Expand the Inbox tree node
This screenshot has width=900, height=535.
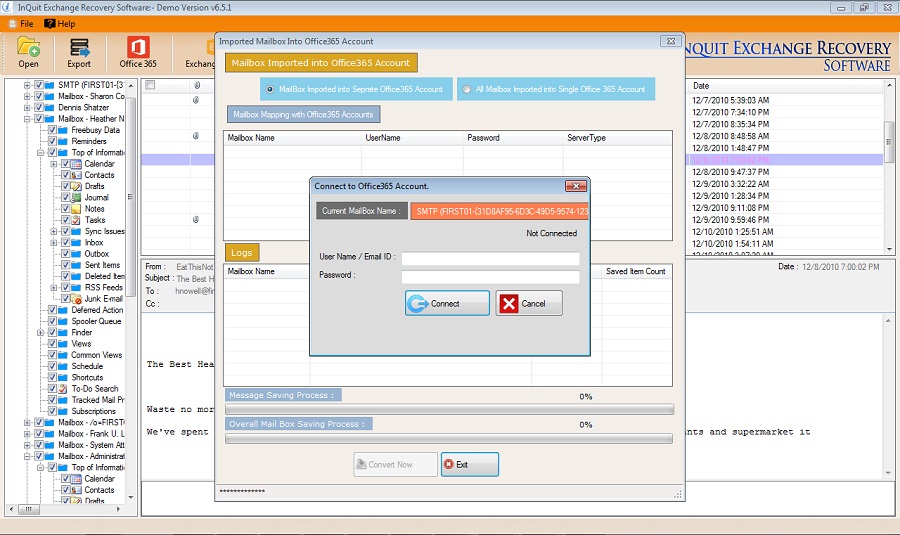53,242
